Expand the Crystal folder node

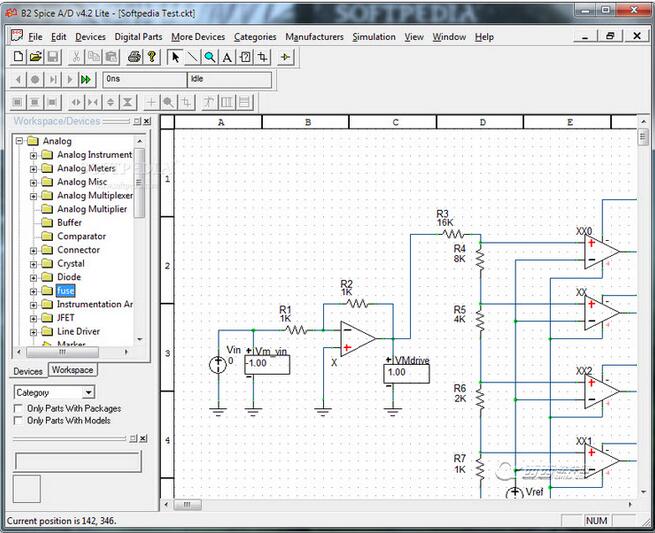click(x=33, y=264)
